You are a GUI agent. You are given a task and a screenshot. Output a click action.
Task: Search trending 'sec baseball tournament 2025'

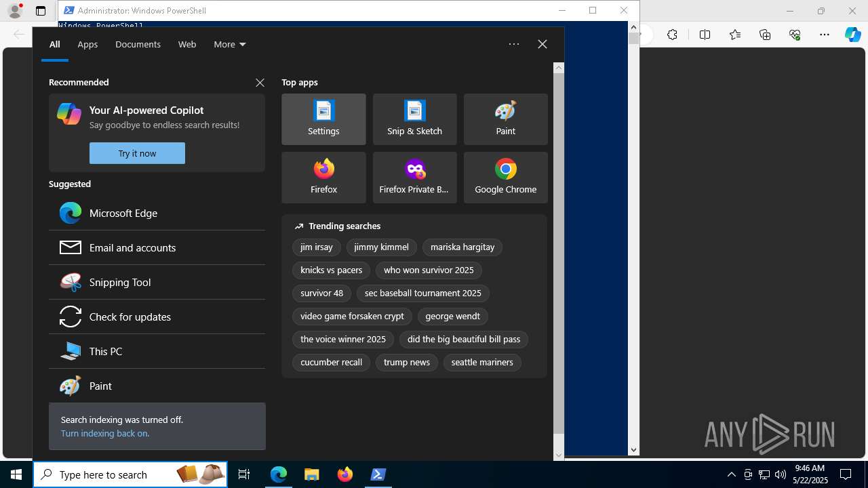coord(423,293)
